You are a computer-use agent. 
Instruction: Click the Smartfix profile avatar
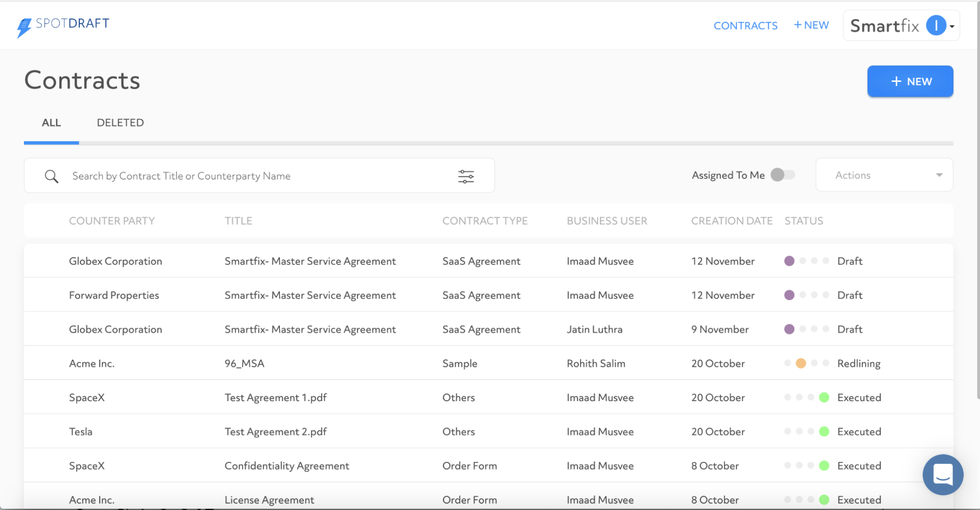(935, 25)
